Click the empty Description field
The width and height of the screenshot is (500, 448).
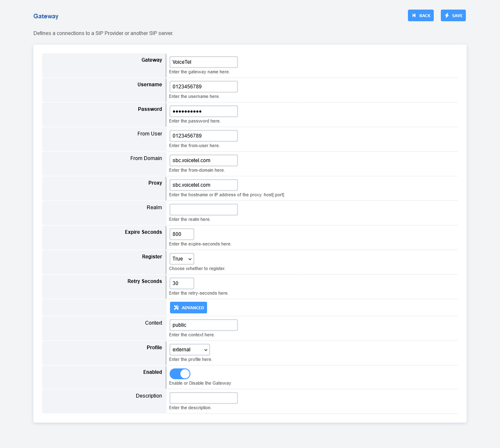[203, 398]
